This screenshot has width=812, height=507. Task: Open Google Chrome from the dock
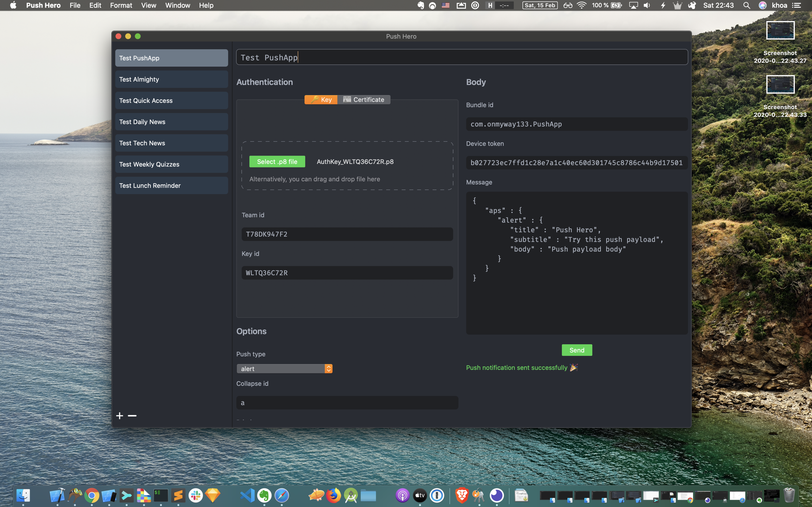point(92,495)
